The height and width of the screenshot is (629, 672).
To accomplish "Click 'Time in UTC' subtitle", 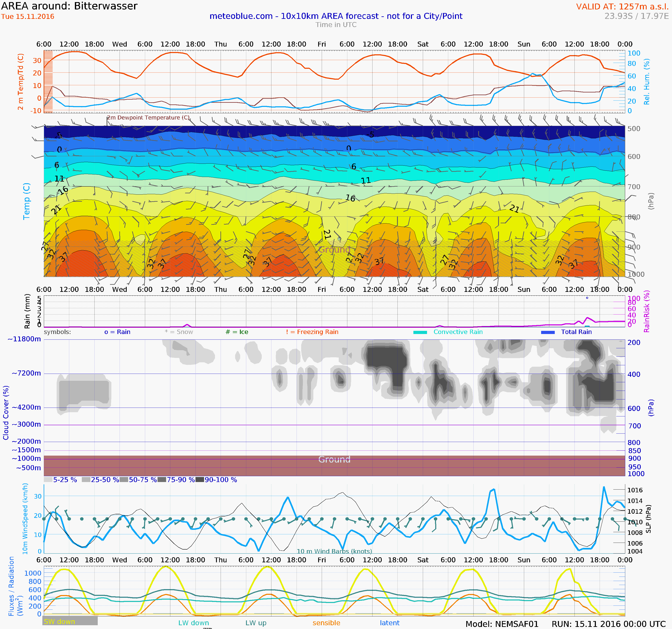I will (x=336, y=25).
